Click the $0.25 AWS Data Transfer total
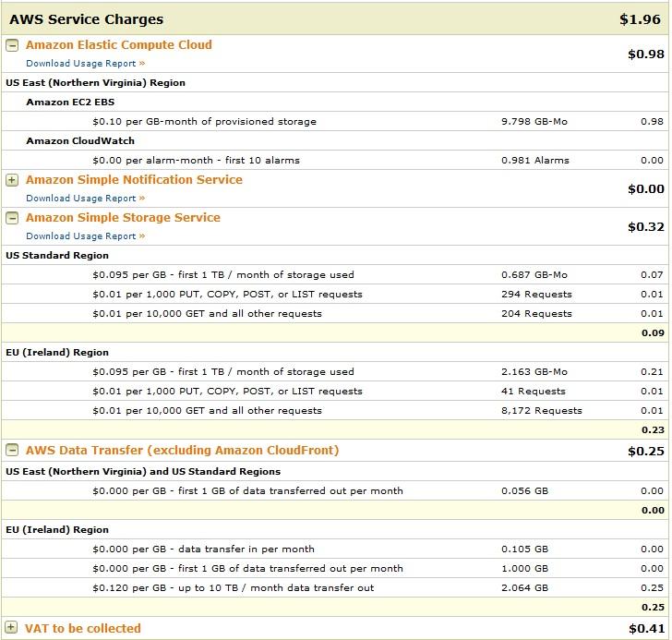 646,452
